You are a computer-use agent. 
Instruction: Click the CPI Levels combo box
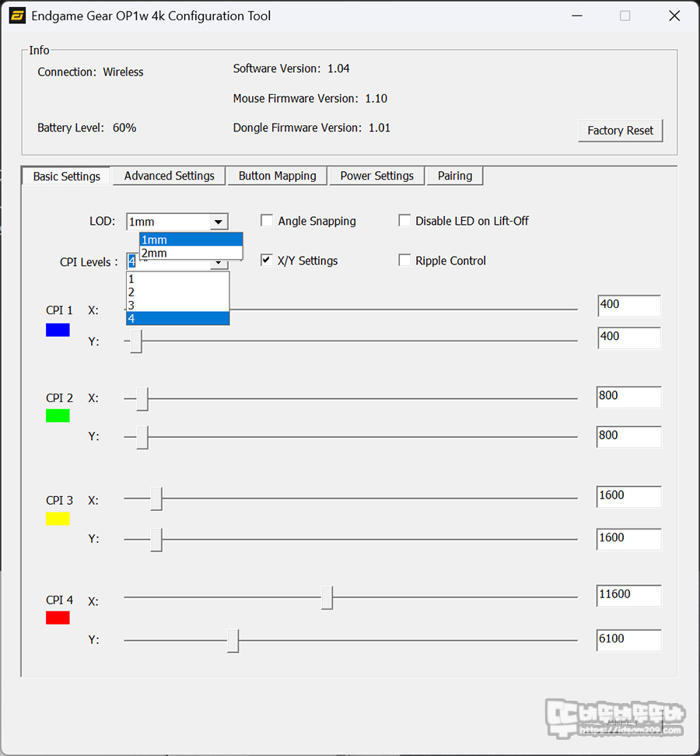177,262
